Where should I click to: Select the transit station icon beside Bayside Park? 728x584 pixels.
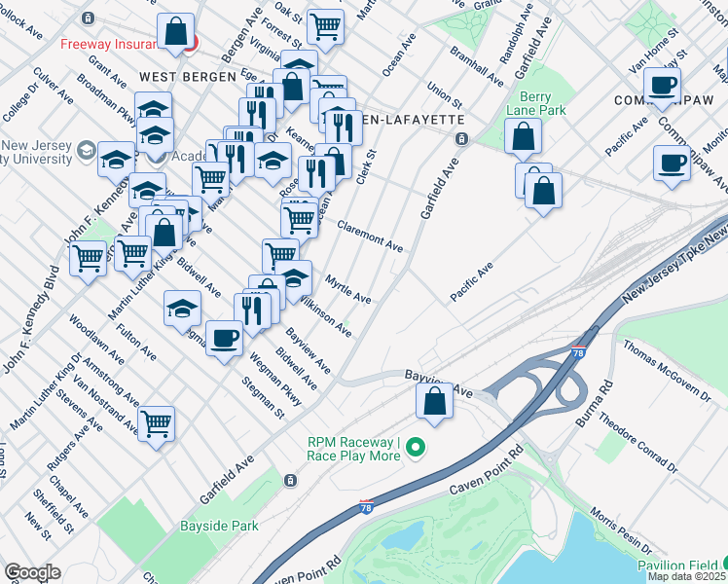pos(290,480)
